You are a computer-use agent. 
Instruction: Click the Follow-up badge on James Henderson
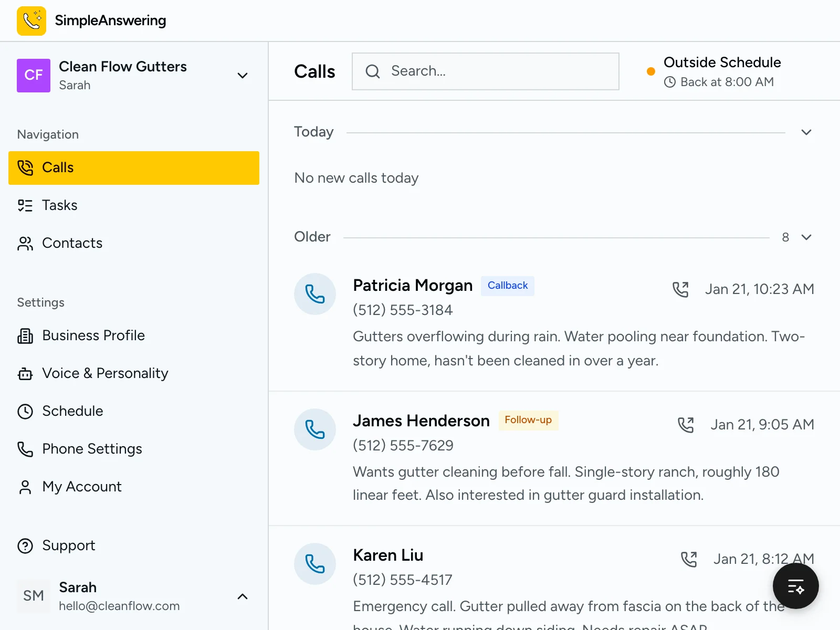pos(528,420)
